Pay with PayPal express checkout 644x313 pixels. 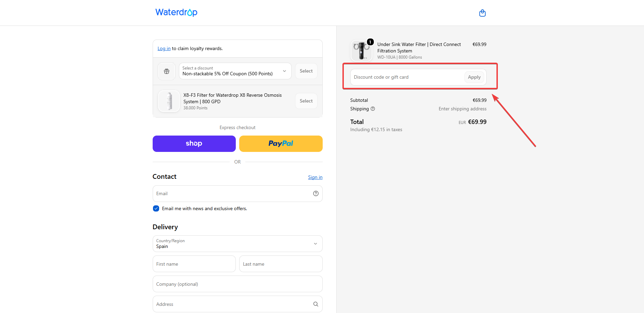[281, 144]
